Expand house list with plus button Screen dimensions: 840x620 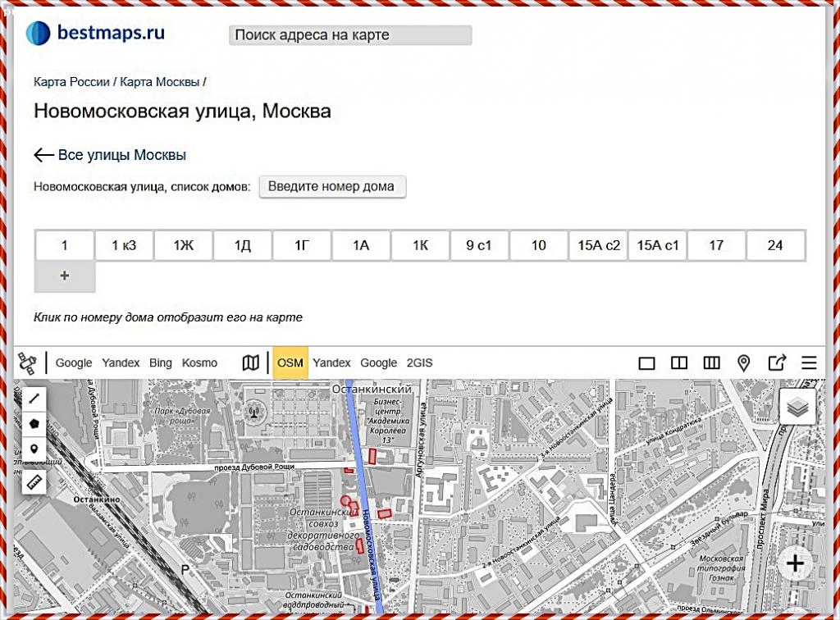65,276
